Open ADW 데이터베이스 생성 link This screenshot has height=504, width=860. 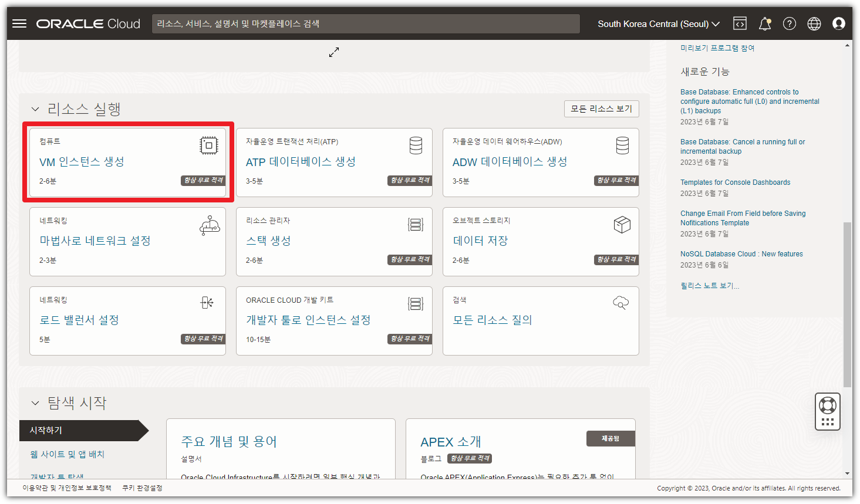click(x=510, y=161)
